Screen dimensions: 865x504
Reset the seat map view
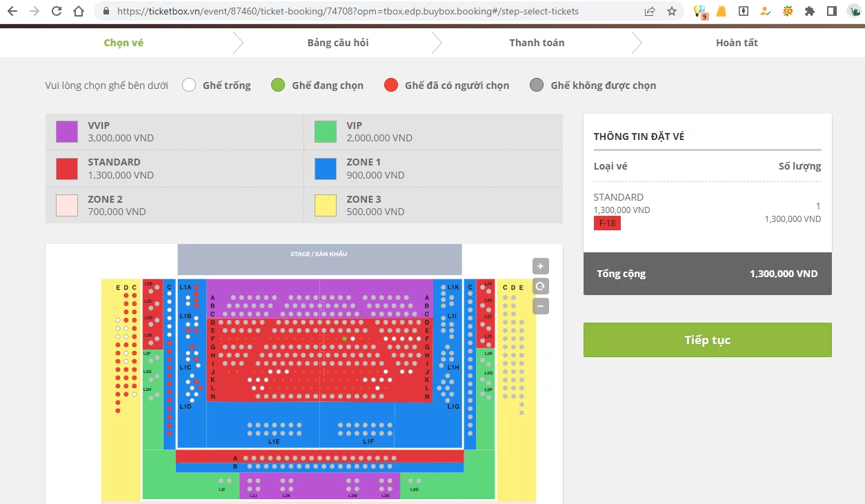point(541,286)
